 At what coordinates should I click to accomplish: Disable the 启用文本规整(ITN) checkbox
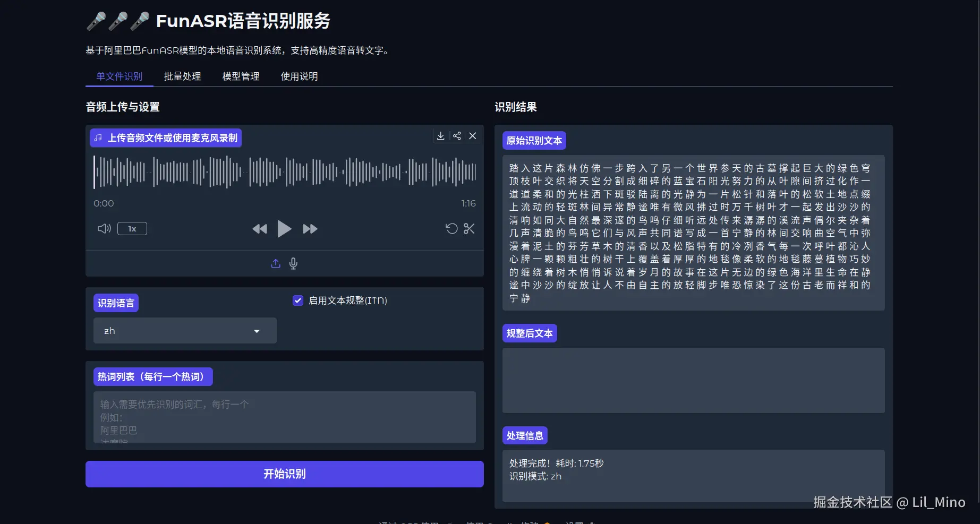point(298,300)
